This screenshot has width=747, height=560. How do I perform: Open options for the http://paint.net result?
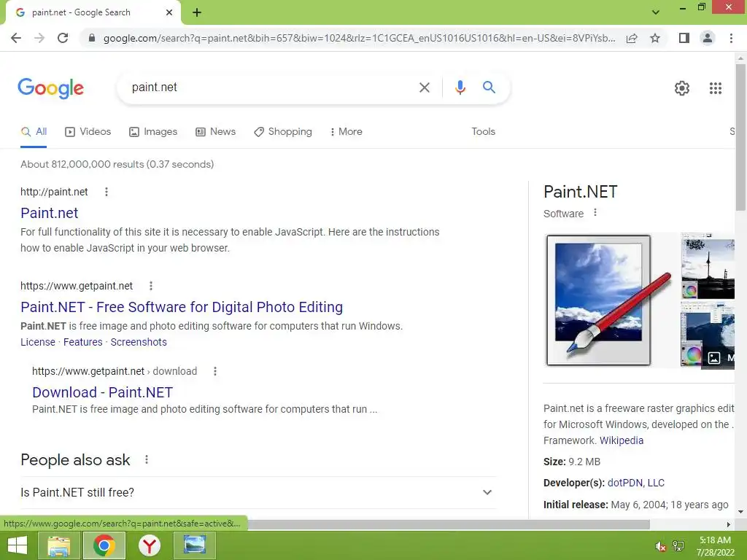(107, 192)
